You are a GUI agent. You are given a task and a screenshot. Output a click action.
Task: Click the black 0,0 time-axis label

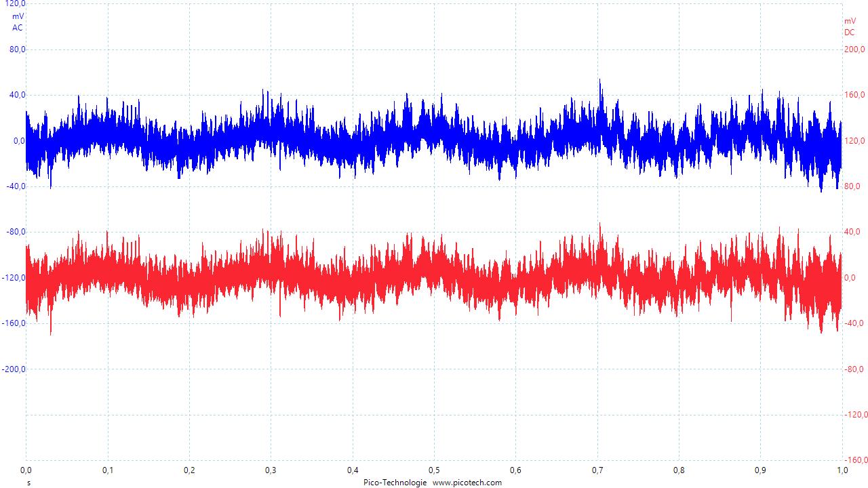tap(26, 470)
